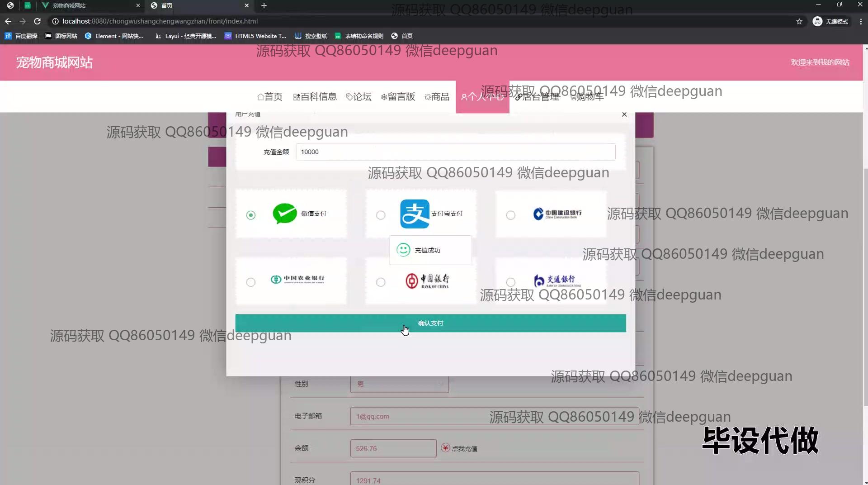
Task: Click the Agricultural Bank of China logo
Action: [x=297, y=279]
